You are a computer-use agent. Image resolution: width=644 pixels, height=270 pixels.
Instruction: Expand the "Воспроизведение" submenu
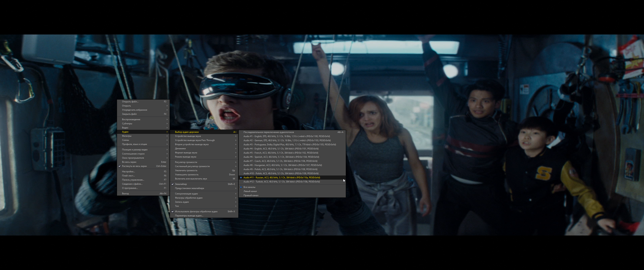[x=143, y=119]
